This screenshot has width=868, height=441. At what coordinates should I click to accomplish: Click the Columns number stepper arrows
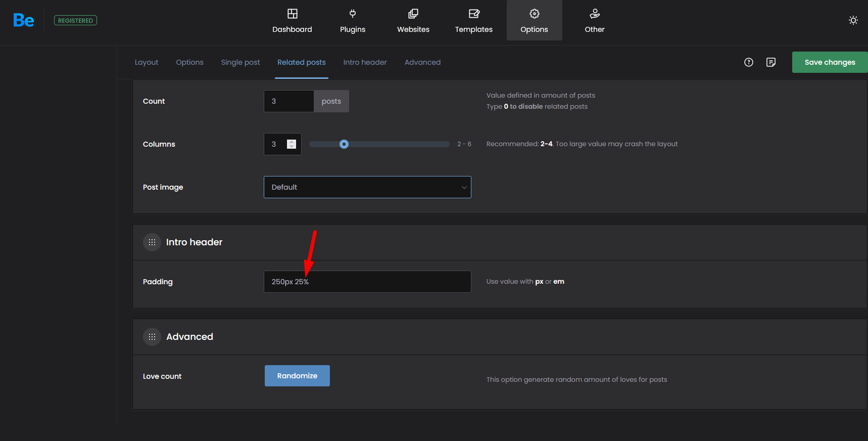(x=292, y=144)
